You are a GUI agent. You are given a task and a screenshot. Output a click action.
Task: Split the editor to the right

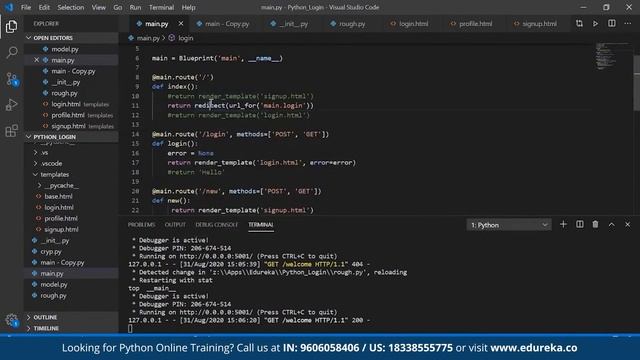611,24
